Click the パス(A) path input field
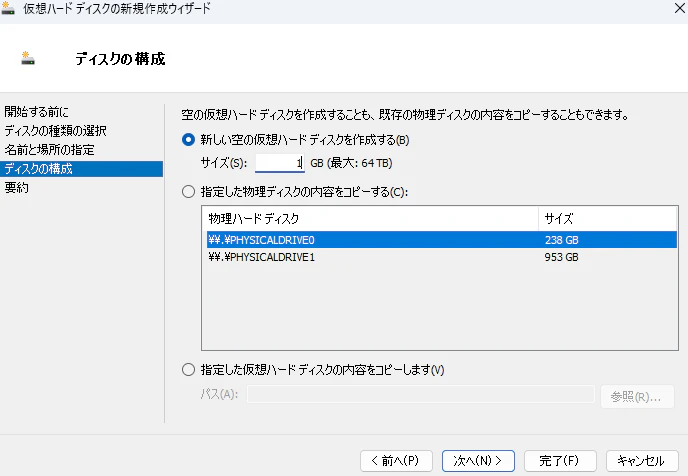Viewport: 688px width, 476px height. tap(421, 394)
